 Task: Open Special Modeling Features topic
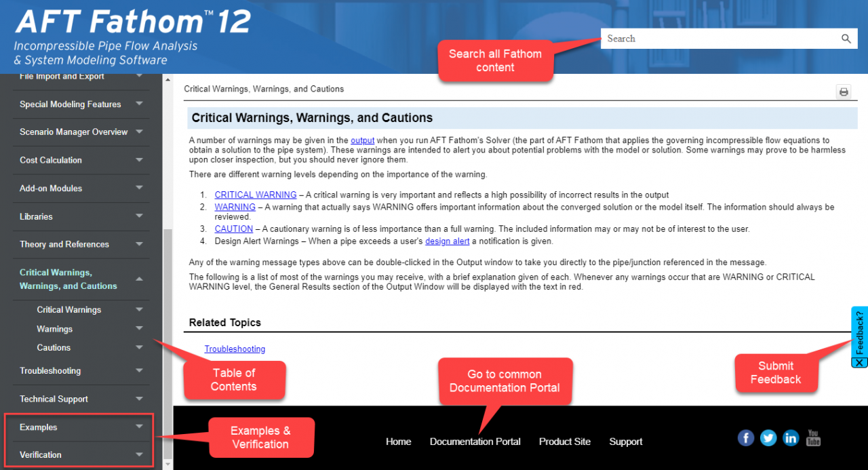[x=71, y=104]
